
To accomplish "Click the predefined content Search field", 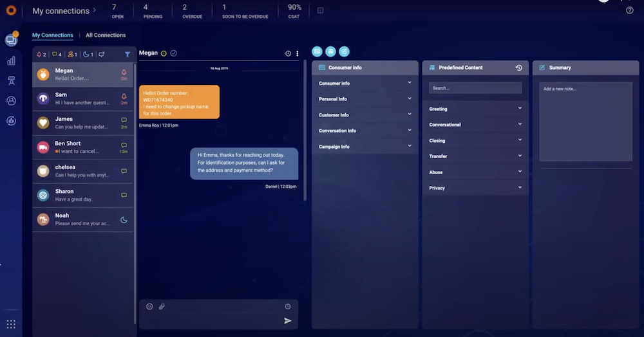I will click(x=475, y=88).
